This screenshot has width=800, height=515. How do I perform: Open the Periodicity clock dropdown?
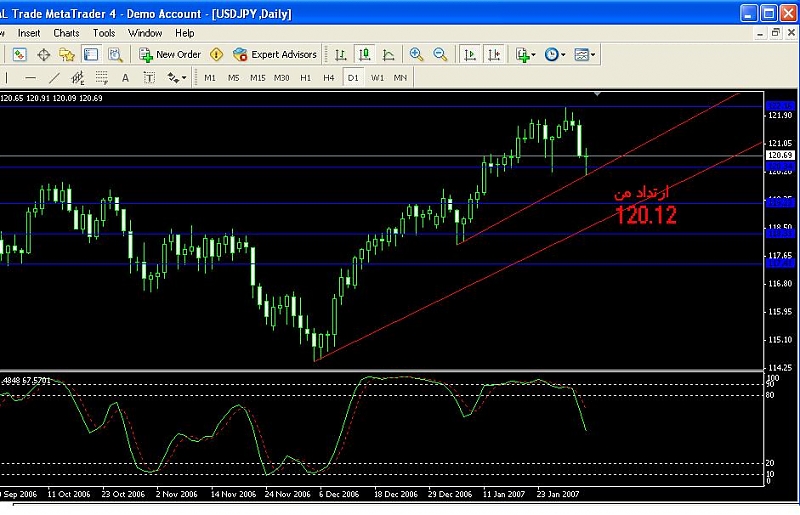click(555, 55)
